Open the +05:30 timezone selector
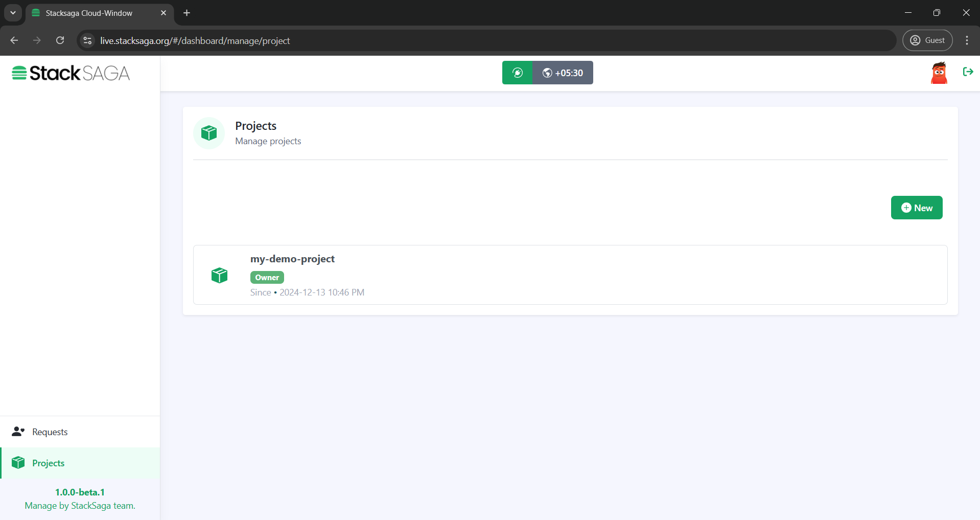Screen dimensions: 980x520 (563, 73)
